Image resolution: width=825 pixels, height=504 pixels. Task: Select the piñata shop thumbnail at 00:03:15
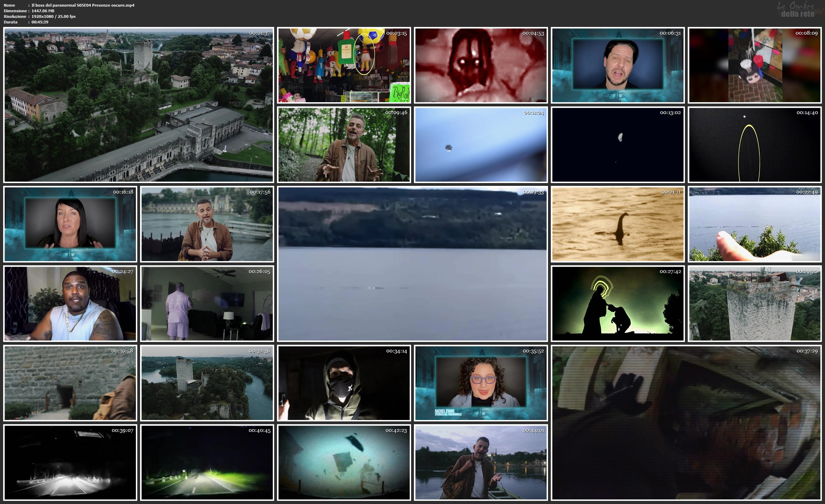[344, 65]
